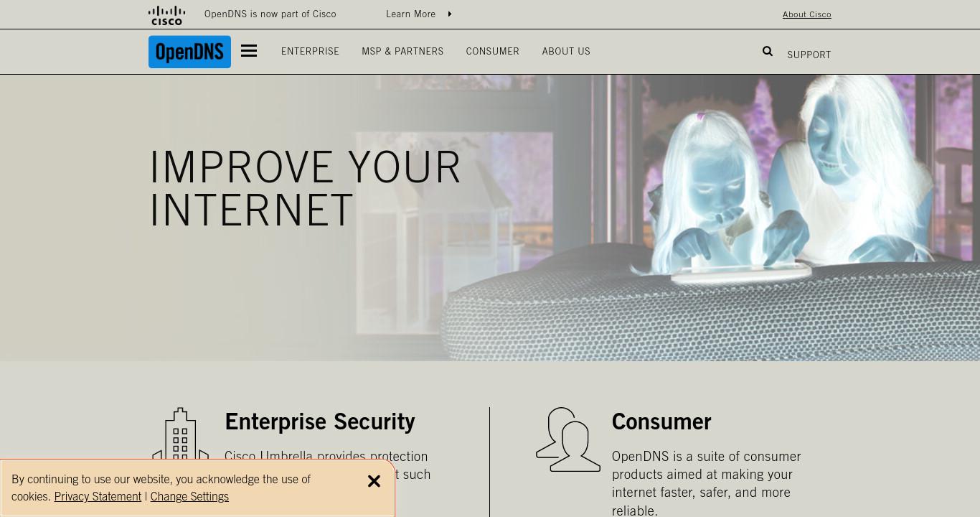Image resolution: width=980 pixels, height=517 pixels.
Task: Dismiss the cookie notice with X
Action: click(374, 481)
